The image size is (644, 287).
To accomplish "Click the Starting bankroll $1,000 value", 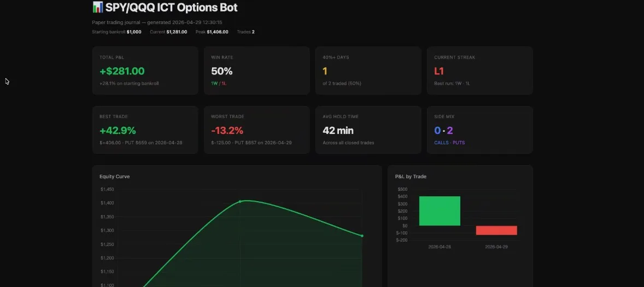I will (x=134, y=32).
